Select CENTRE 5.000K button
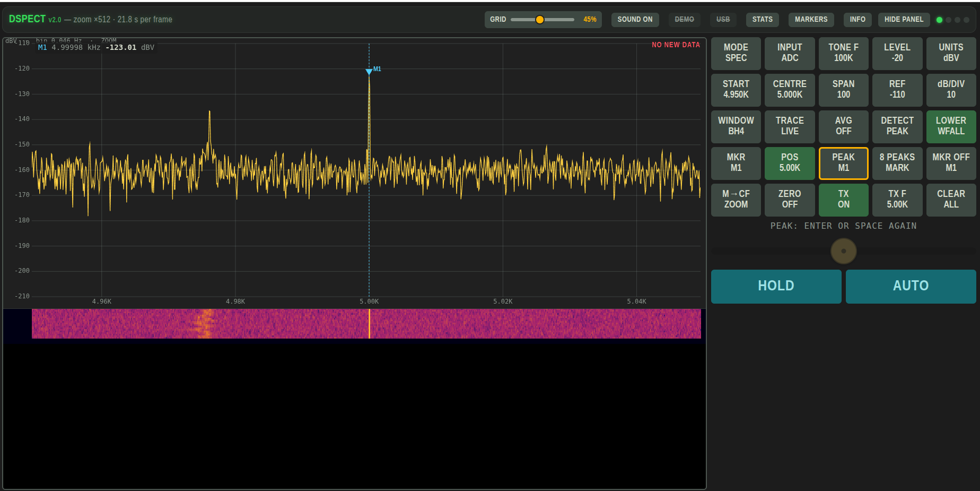980x491 pixels. (x=790, y=90)
